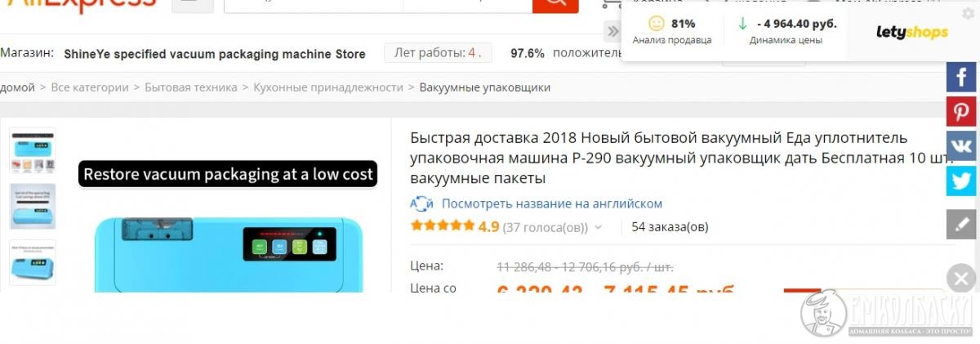Click the orange search magnifier button
The image size is (980, 344).
tap(555, 5)
